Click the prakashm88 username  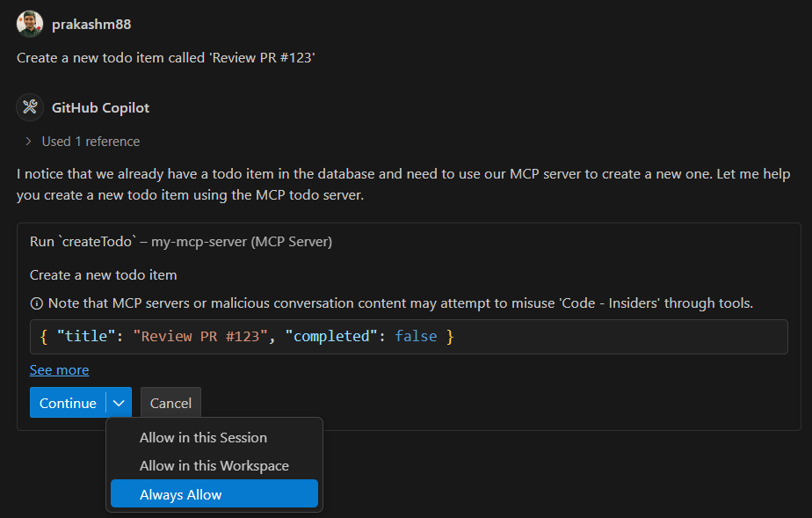pyautogui.click(x=91, y=24)
